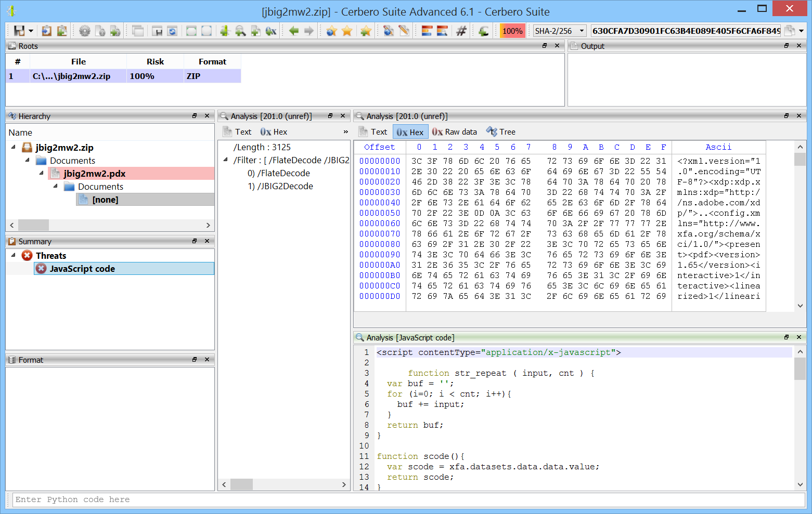Open the SHA-2/256 hash type dropdown
Viewport: 812px width, 514px height.
click(x=560, y=31)
